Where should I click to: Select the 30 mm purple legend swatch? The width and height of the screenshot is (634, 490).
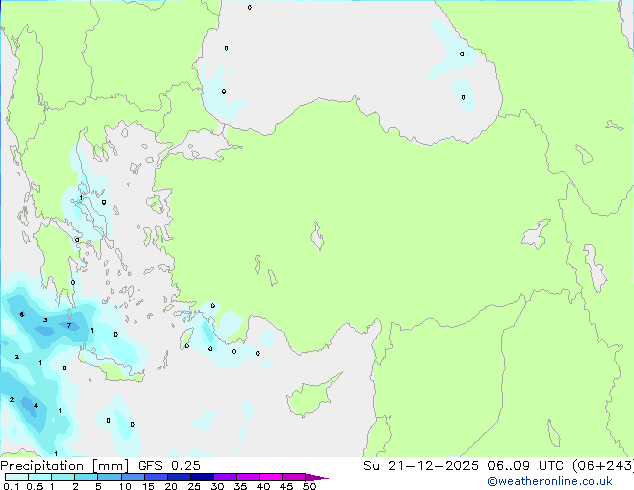click(x=225, y=478)
